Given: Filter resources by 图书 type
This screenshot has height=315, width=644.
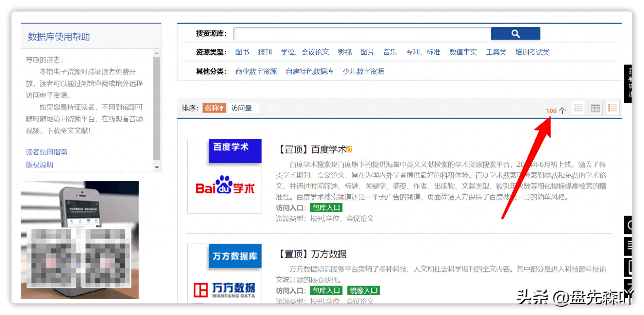Looking at the screenshot, I should coord(242,52).
